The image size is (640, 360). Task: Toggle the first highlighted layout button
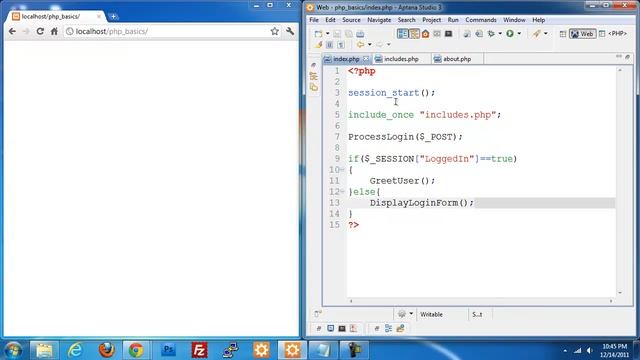pyautogui.click(x=402, y=34)
